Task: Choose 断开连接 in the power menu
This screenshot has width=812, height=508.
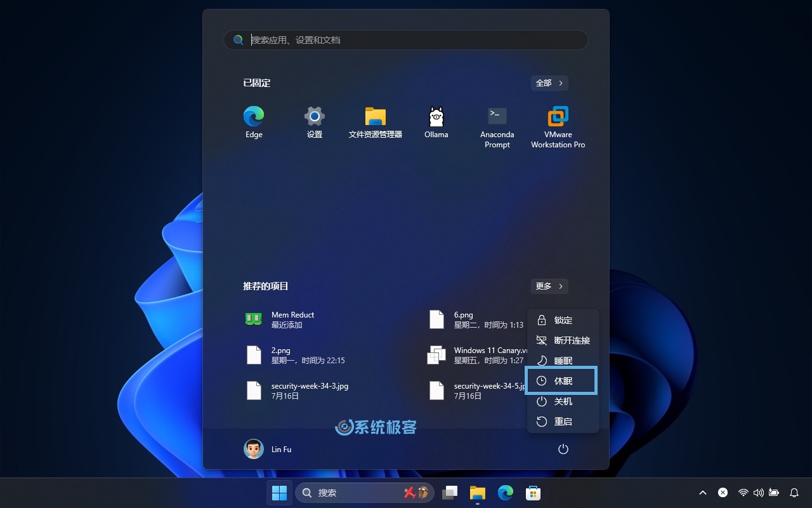Action: pos(563,340)
